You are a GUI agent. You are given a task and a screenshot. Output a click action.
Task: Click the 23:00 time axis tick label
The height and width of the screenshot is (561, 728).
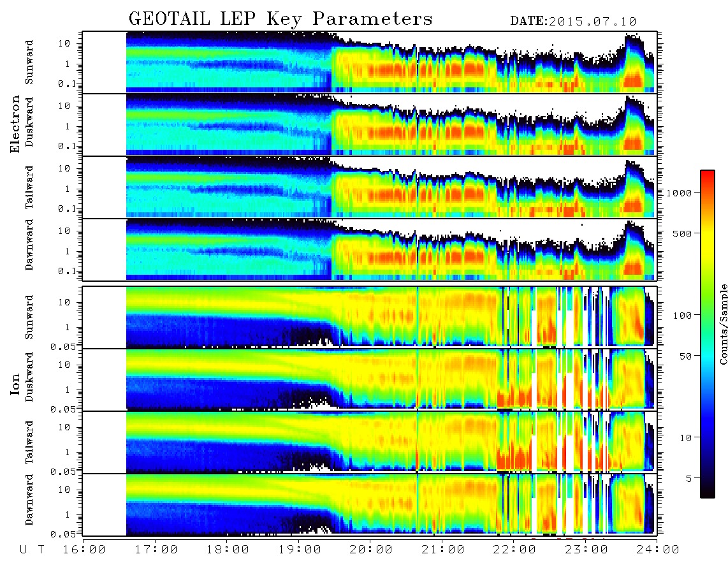(x=586, y=550)
